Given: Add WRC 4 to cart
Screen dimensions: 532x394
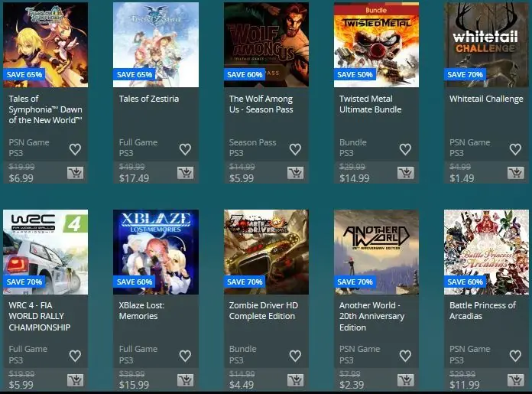Looking at the screenshot, I should (76, 380).
